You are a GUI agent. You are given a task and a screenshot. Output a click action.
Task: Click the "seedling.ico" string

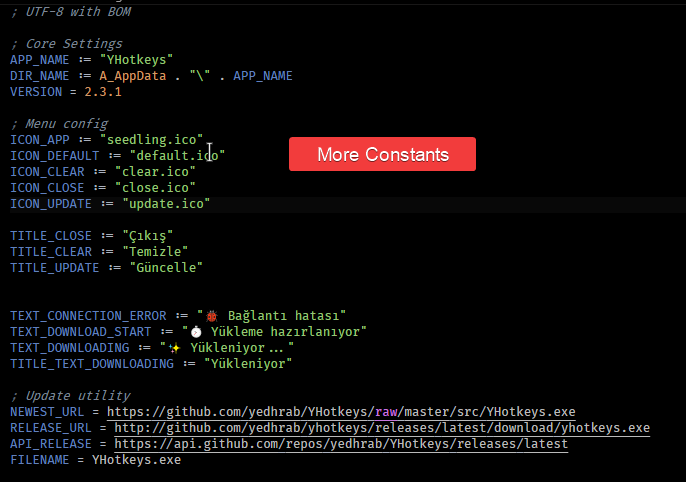click(151, 140)
